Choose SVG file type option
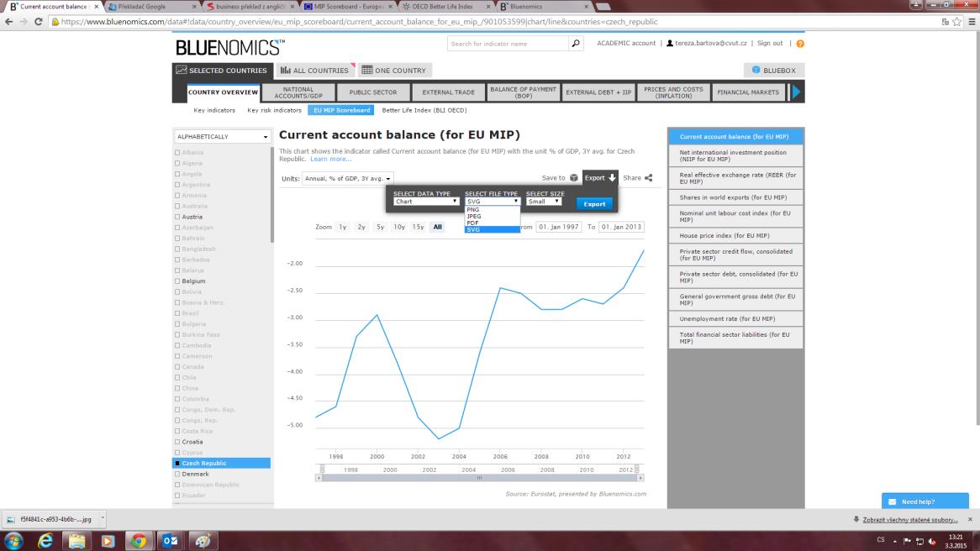The image size is (980, 551). pos(493,230)
